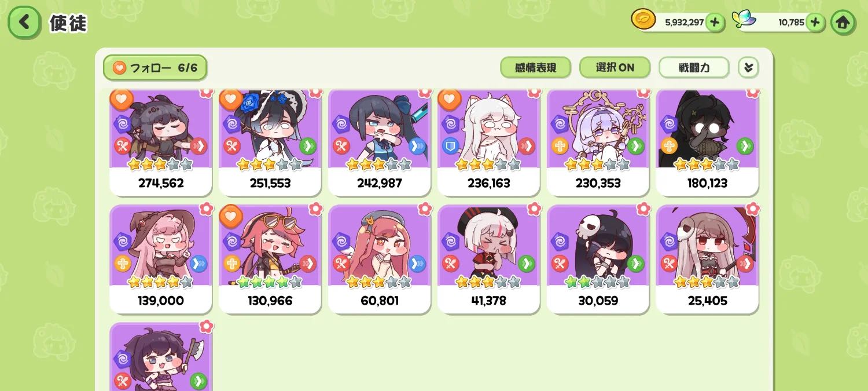The image size is (868, 391).
Task: Tap the butterfly currency icon
Action: pos(744,20)
